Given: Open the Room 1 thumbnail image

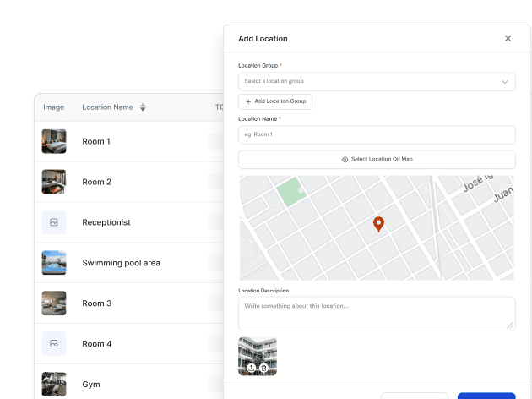Looking at the screenshot, I should click(54, 141).
